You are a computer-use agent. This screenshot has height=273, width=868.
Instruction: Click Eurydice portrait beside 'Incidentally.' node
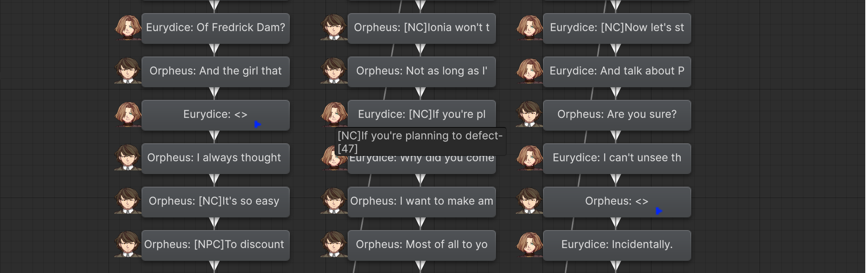529,245
